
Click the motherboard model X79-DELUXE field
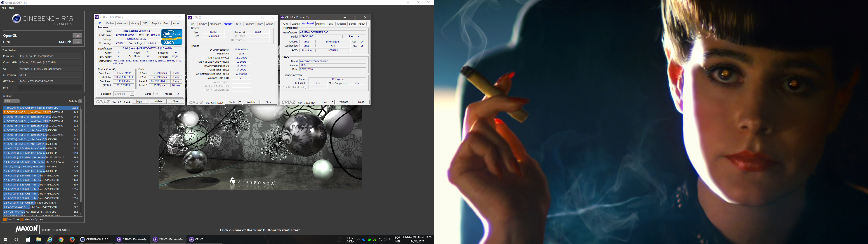pos(320,36)
